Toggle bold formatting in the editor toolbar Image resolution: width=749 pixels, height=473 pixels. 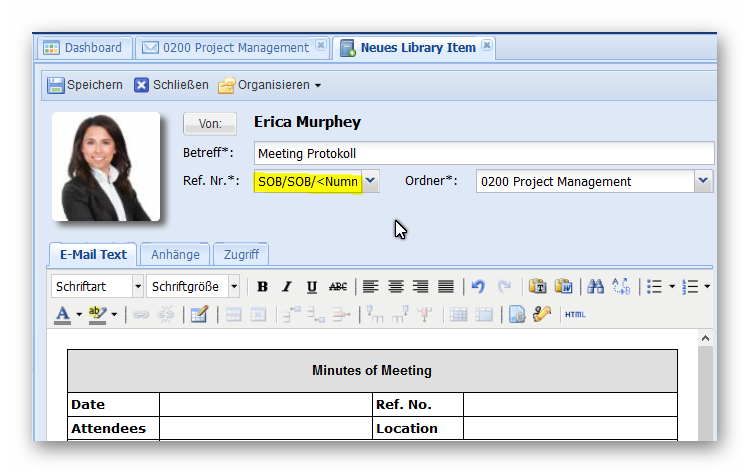262,287
